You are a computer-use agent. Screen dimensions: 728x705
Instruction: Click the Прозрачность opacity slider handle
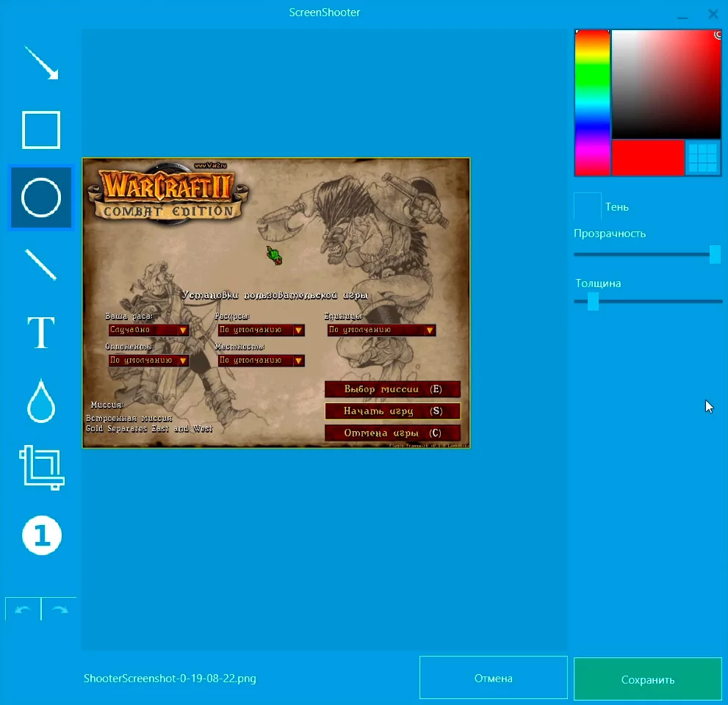pos(715,254)
